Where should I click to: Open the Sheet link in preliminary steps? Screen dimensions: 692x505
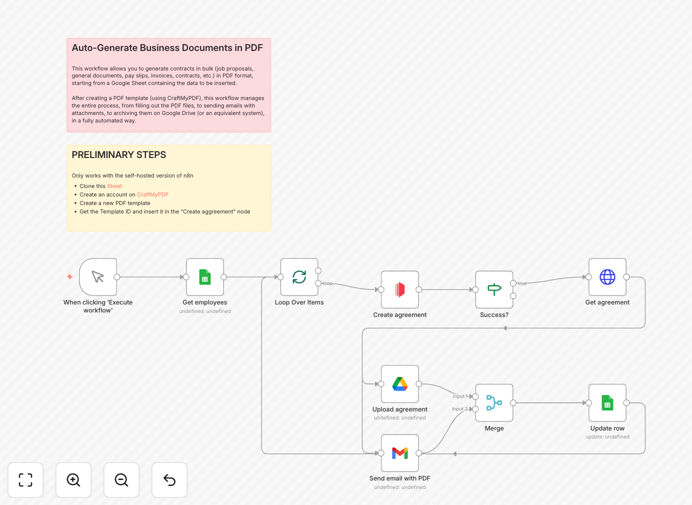click(114, 186)
